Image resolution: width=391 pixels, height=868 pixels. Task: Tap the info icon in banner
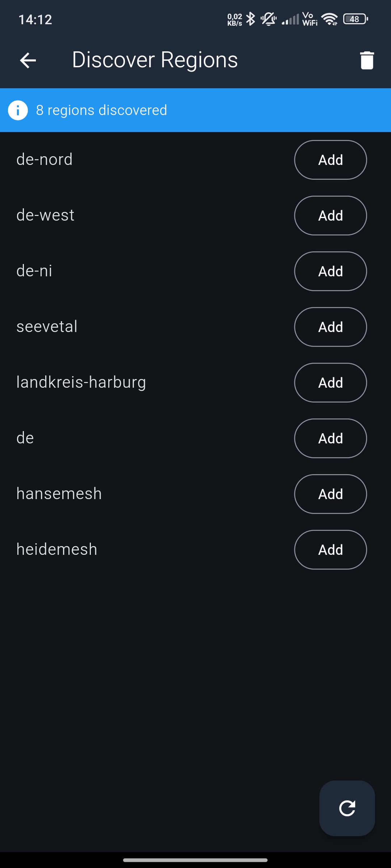pos(18,110)
